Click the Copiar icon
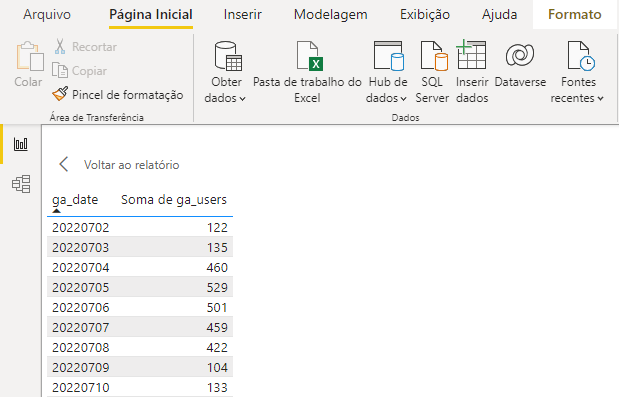Screen dimensions: 619x397 pos(60,71)
